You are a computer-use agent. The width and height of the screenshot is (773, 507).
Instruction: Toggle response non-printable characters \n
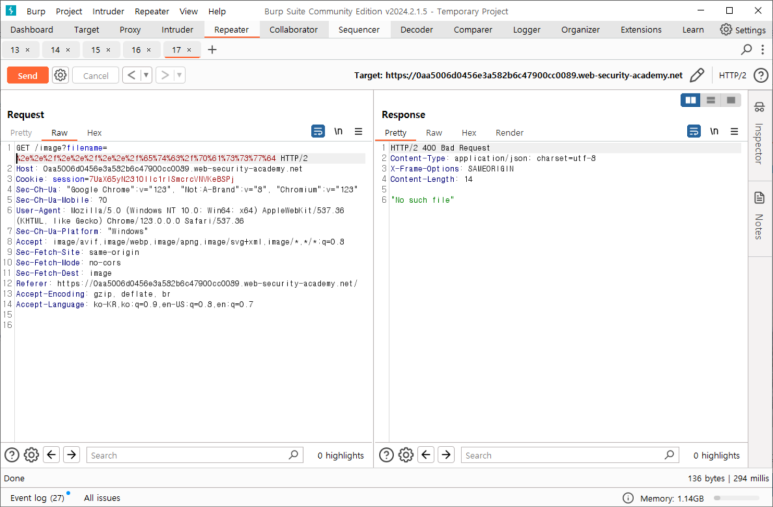pyautogui.click(x=714, y=131)
